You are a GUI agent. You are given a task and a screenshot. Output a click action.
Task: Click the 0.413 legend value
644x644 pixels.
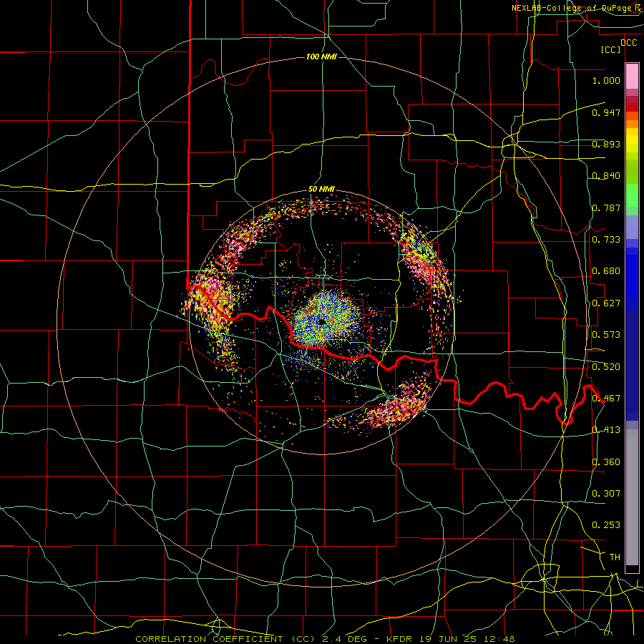pyautogui.click(x=606, y=430)
